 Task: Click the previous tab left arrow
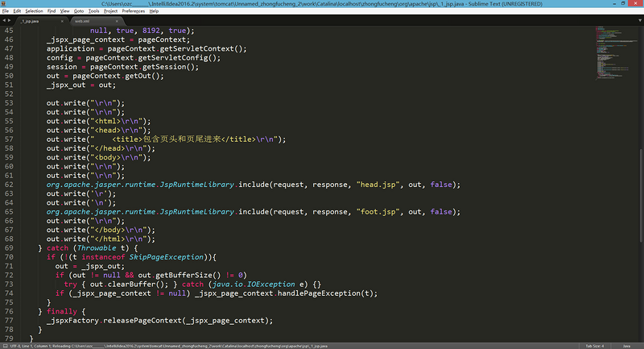[4, 21]
